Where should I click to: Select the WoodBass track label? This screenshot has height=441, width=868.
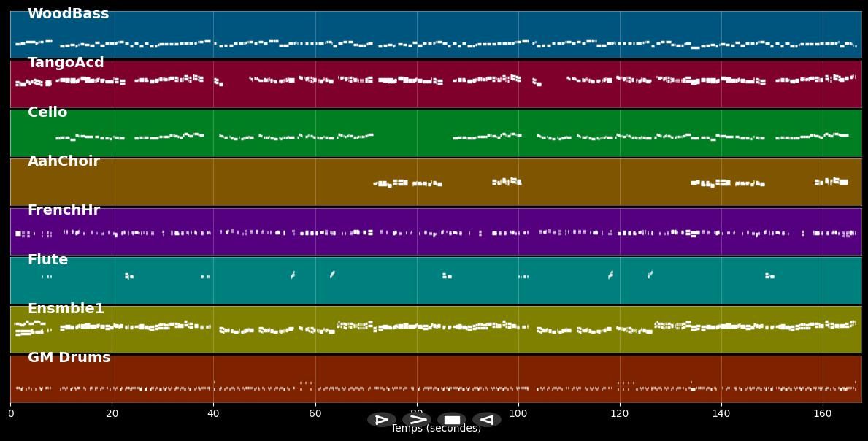pos(68,14)
